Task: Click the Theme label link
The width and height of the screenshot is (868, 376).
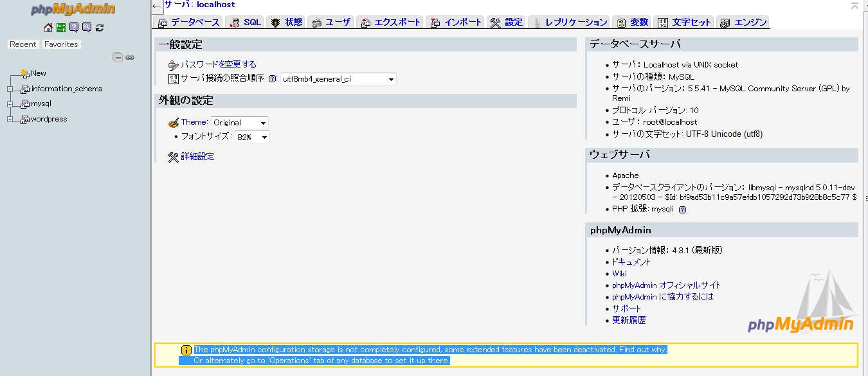Action: click(194, 122)
